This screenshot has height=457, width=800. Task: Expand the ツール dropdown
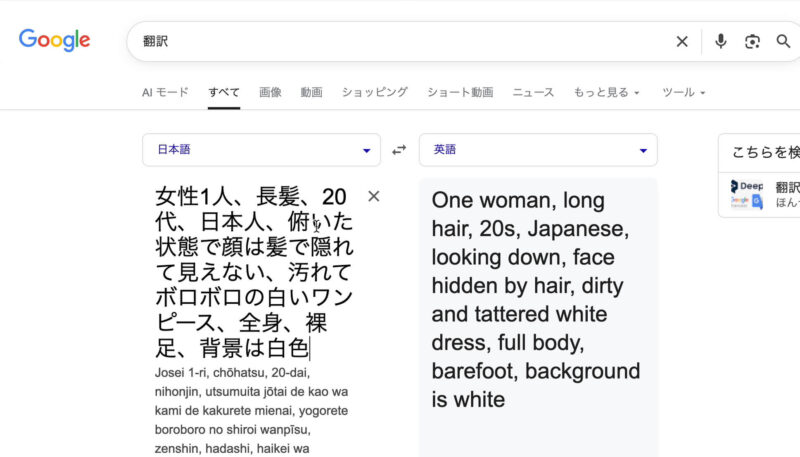tap(684, 92)
